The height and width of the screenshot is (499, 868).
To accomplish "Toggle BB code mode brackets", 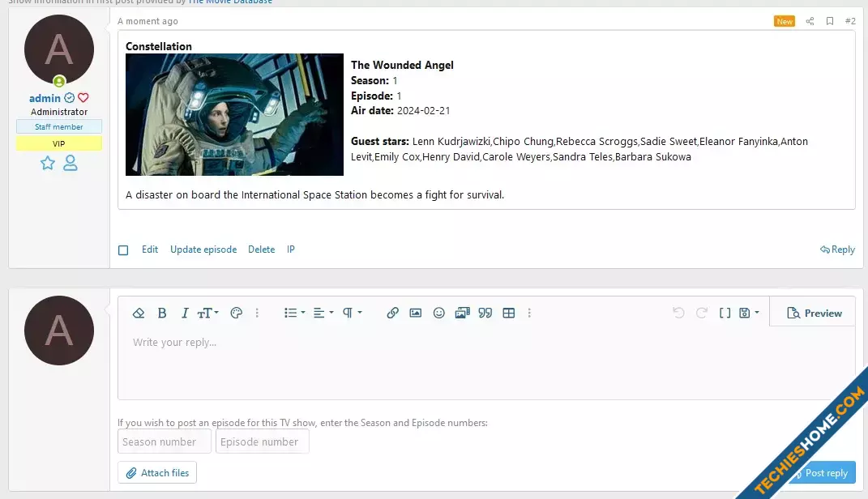I will tap(725, 313).
